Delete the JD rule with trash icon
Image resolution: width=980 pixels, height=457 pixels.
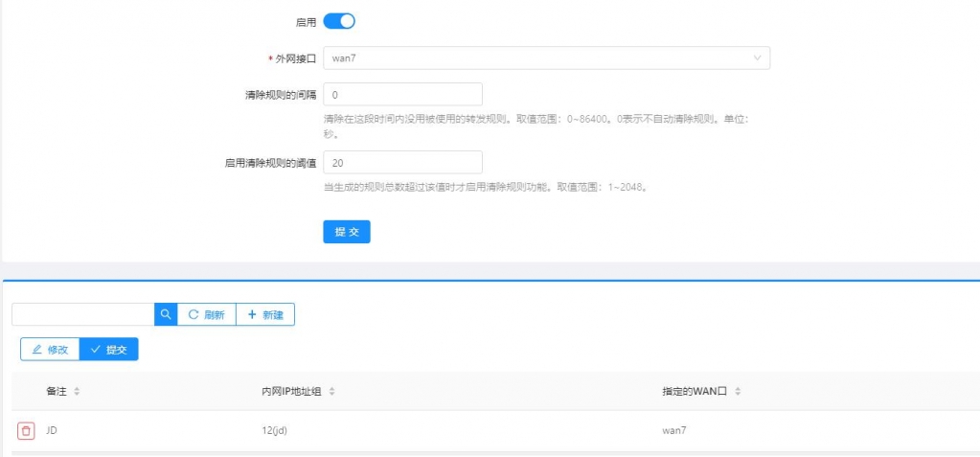pyautogui.click(x=26, y=431)
